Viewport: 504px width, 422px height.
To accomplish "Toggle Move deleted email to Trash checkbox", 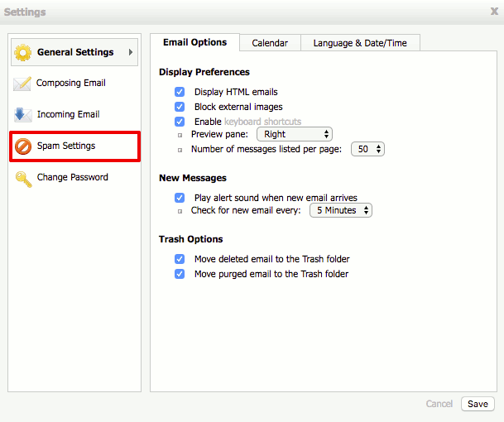I will click(180, 259).
